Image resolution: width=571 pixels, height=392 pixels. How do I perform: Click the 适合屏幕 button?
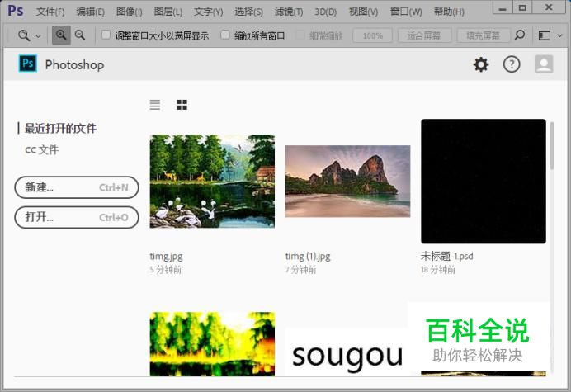click(x=424, y=35)
